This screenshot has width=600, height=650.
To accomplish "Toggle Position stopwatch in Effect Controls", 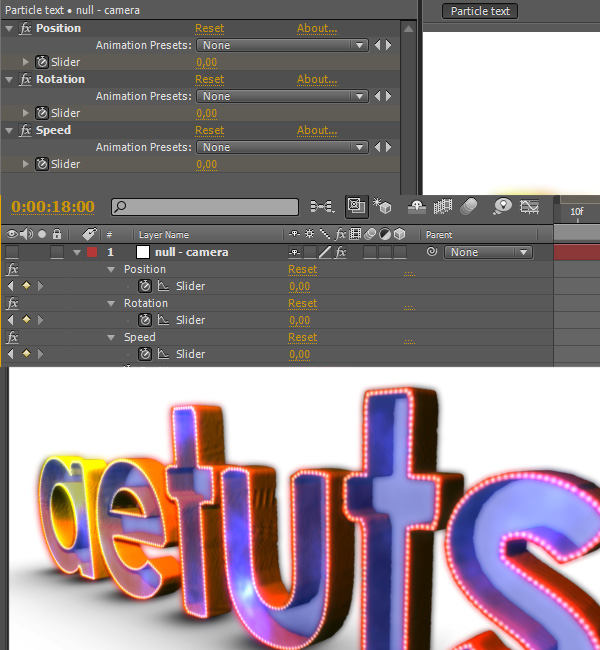I will pyautogui.click(x=41, y=62).
